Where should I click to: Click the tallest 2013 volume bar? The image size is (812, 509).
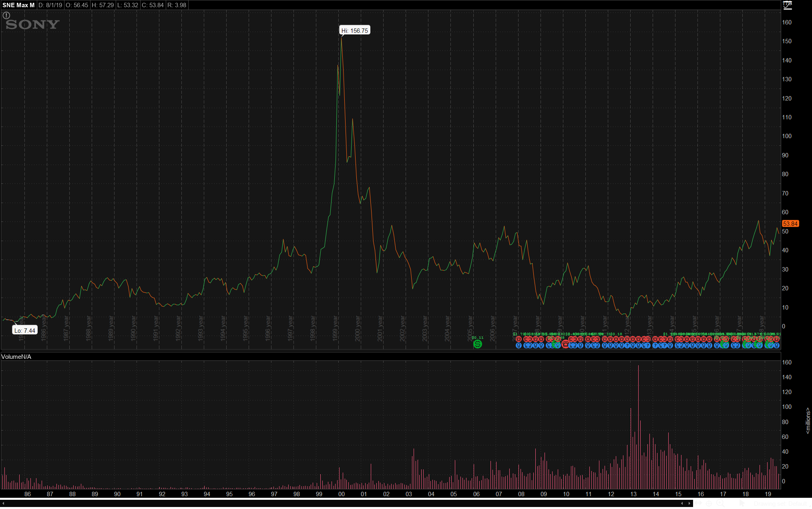click(638, 427)
